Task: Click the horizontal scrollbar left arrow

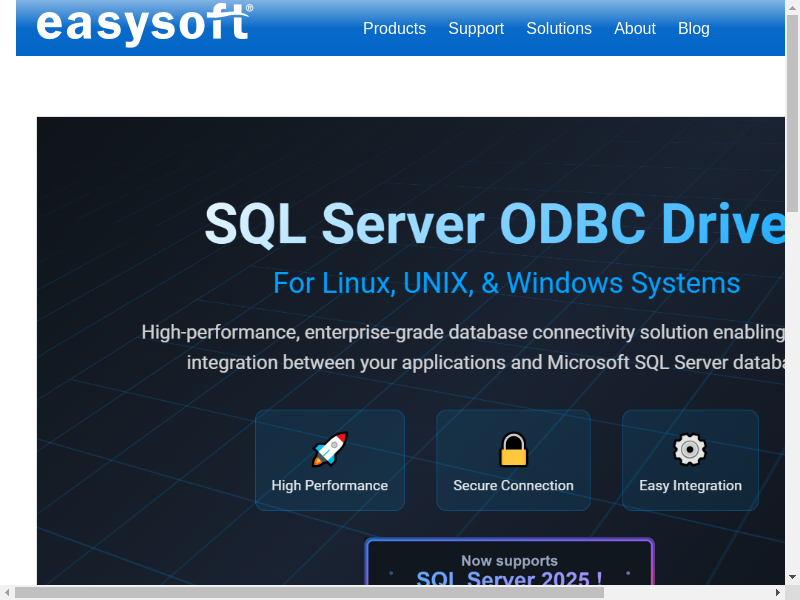Action: 7,592
